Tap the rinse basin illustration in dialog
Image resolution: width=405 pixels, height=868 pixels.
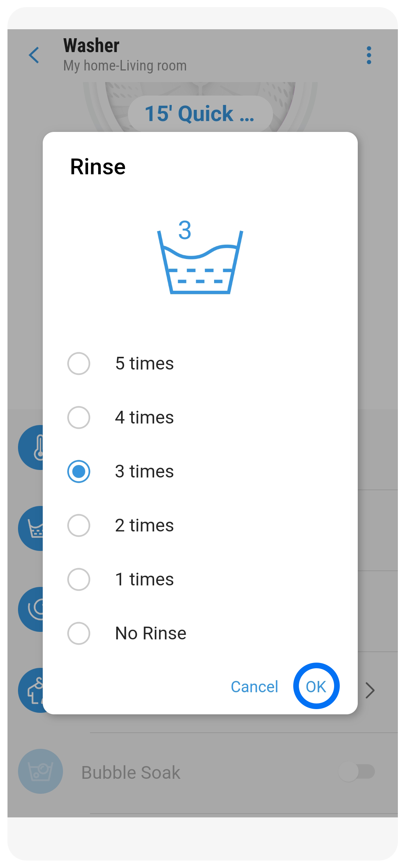coord(200,259)
